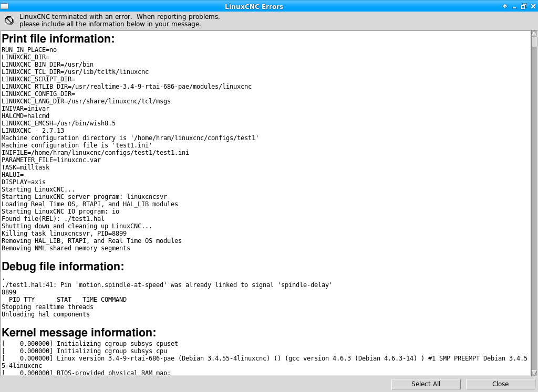Close the LinuxCNC Errors dialog

[500, 384]
